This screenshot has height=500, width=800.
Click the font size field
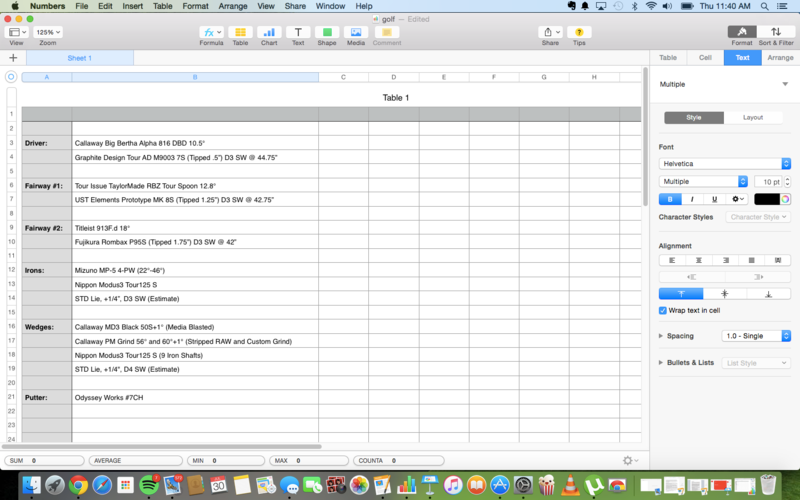tap(767, 182)
